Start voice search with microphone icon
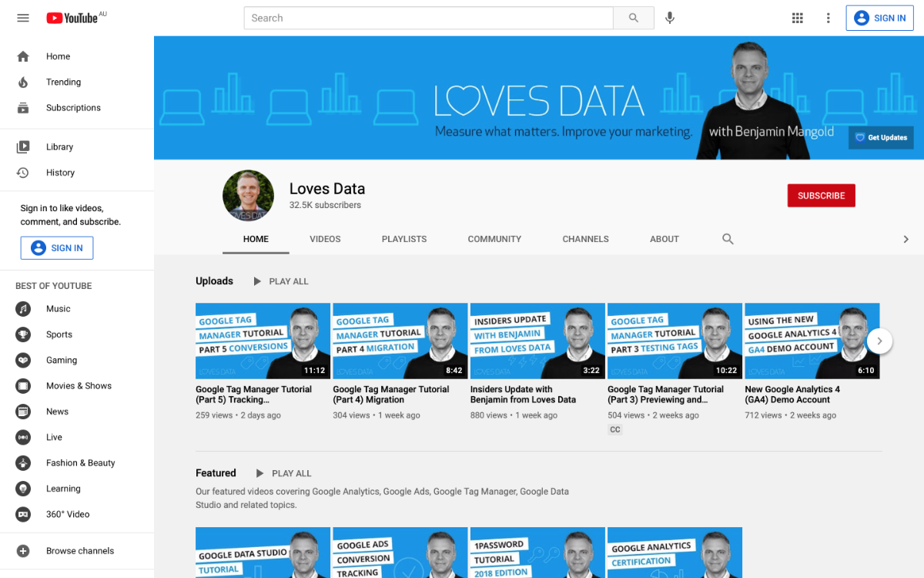The height and width of the screenshot is (578, 924). pyautogui.click(x=670, y=18)
